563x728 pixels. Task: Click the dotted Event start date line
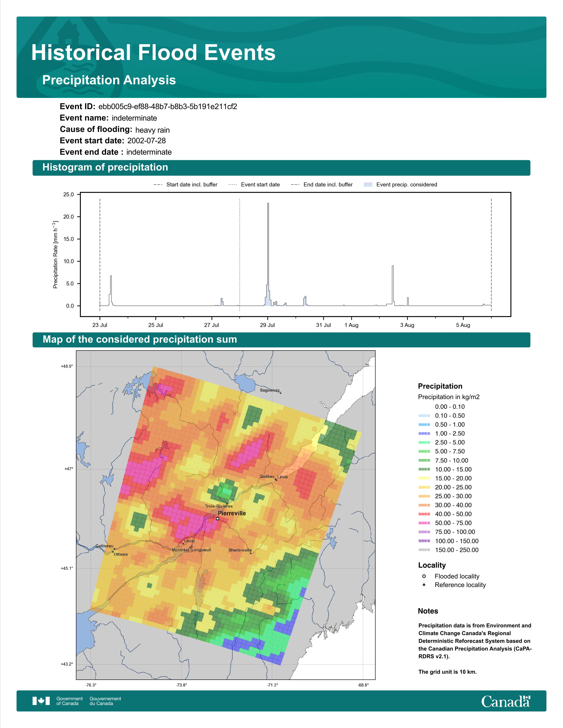[x=240, y=255]
